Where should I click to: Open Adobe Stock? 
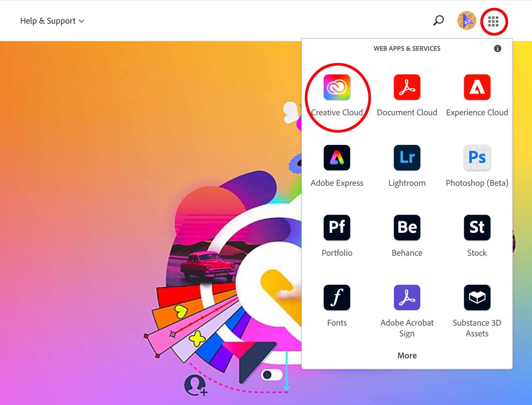coord(477,228)
